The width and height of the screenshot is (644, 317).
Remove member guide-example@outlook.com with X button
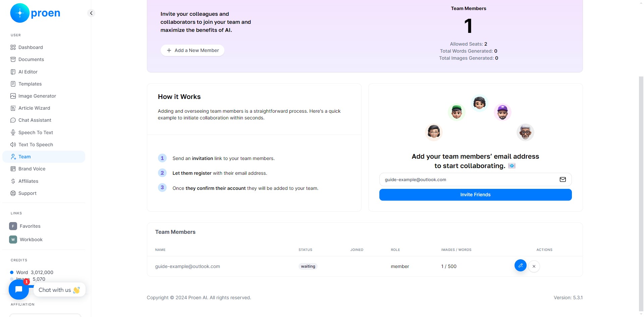tap(534, 266)
